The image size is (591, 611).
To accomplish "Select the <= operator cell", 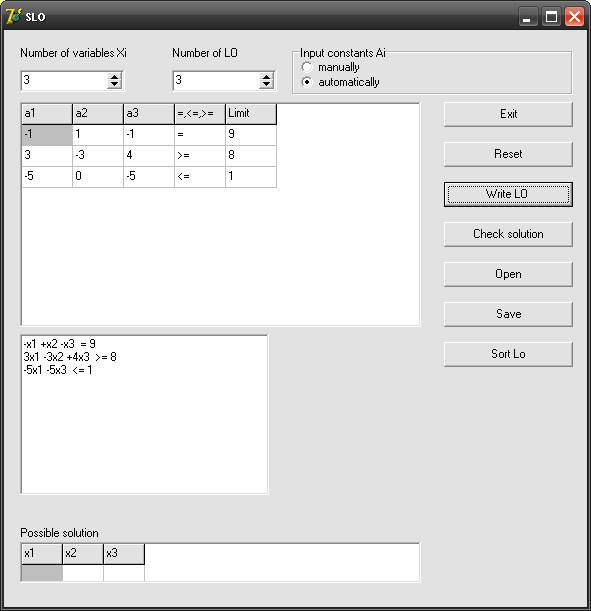I will 200,177.
